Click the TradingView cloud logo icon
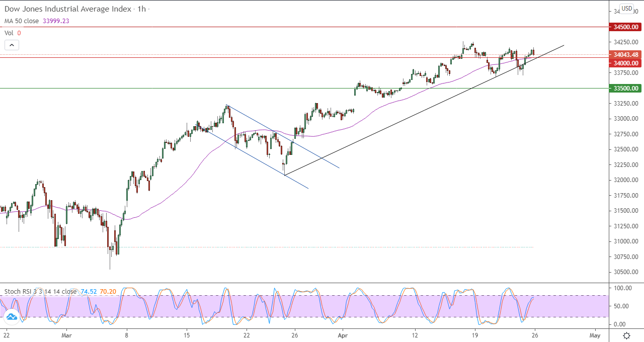The height and width of the screenshot is (342, 644). pos(11,317)
